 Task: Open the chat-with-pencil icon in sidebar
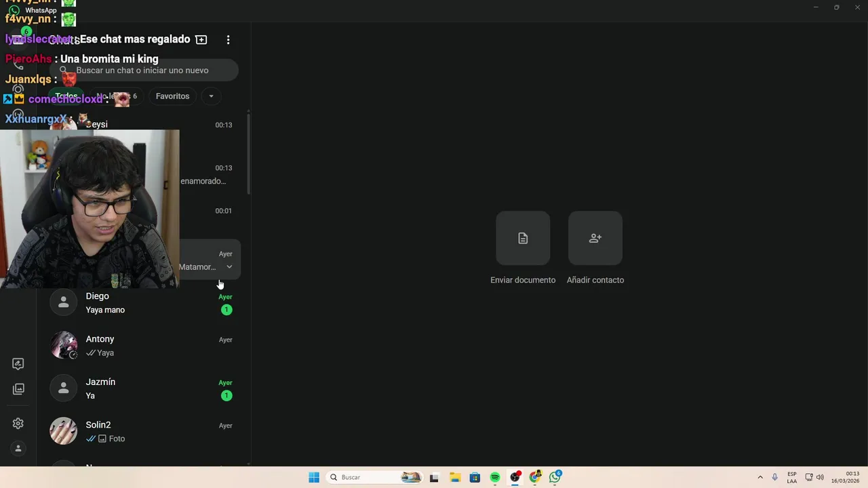[18, 364]
